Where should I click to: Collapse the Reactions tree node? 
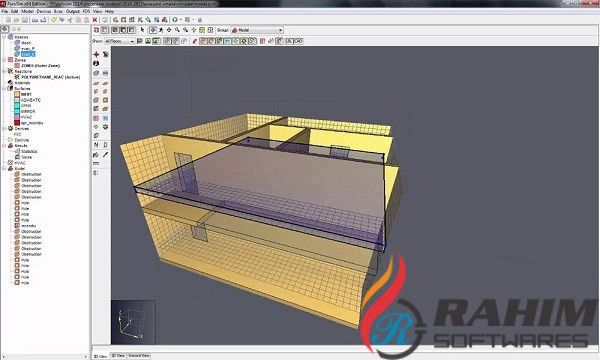pos(4,71)
